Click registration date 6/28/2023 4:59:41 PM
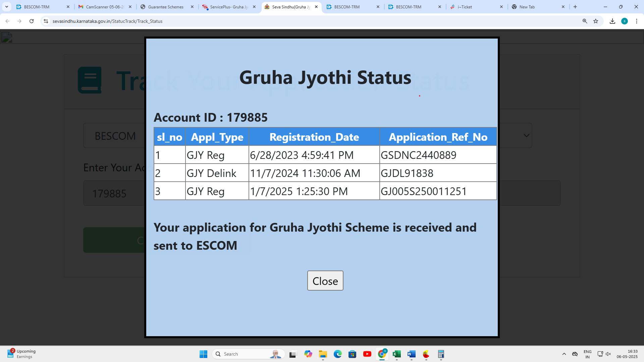 302,155
